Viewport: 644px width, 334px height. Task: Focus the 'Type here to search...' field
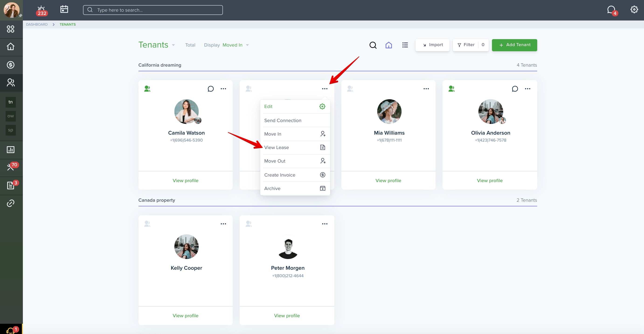pyautogui.click(x=153, y=10)
